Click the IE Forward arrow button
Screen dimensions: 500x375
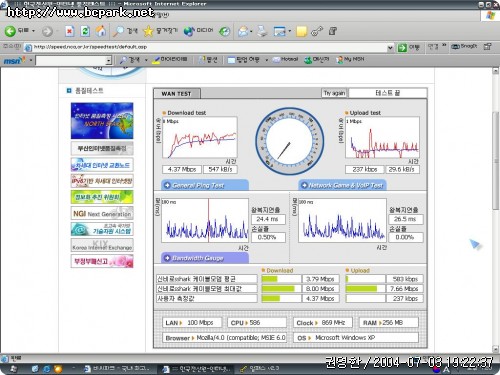pyautogui.click(x=47, y=31)
